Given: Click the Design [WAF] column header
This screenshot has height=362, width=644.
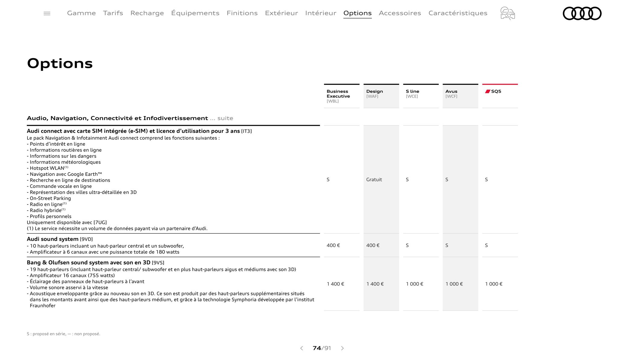Looking at the screenshot, I should (x=381, y=96).
